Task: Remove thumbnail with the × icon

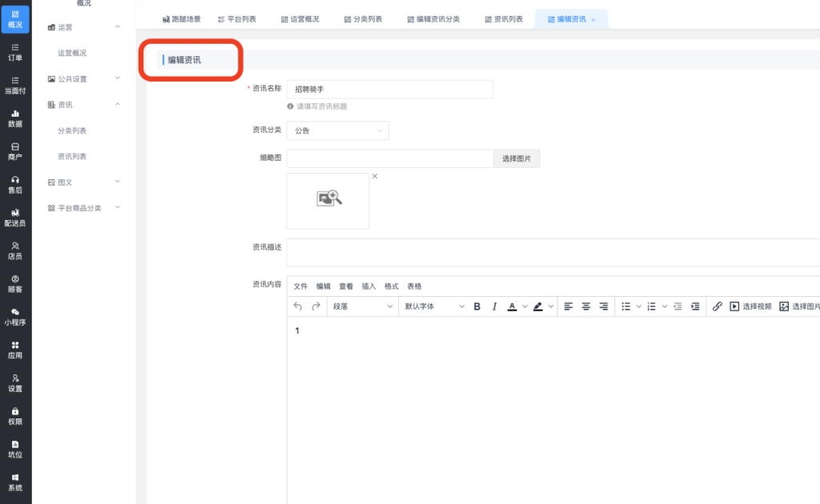Action: [x=375, y=176]
